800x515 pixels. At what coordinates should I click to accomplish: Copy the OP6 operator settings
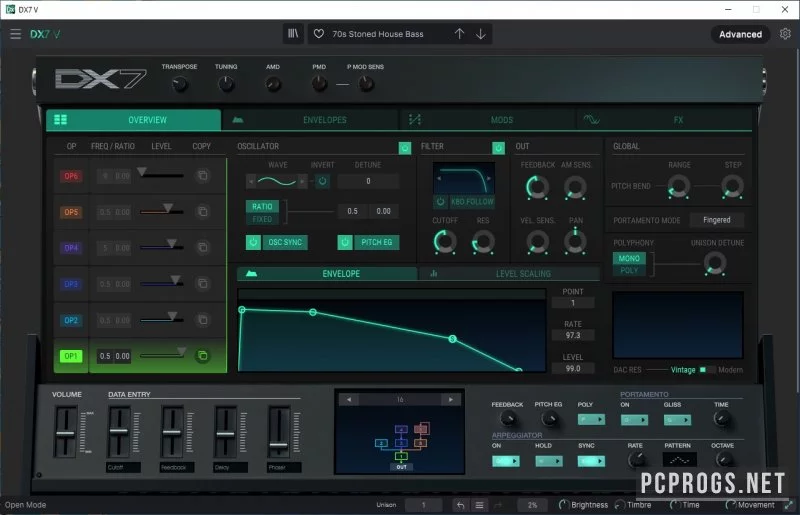(203, 176)
